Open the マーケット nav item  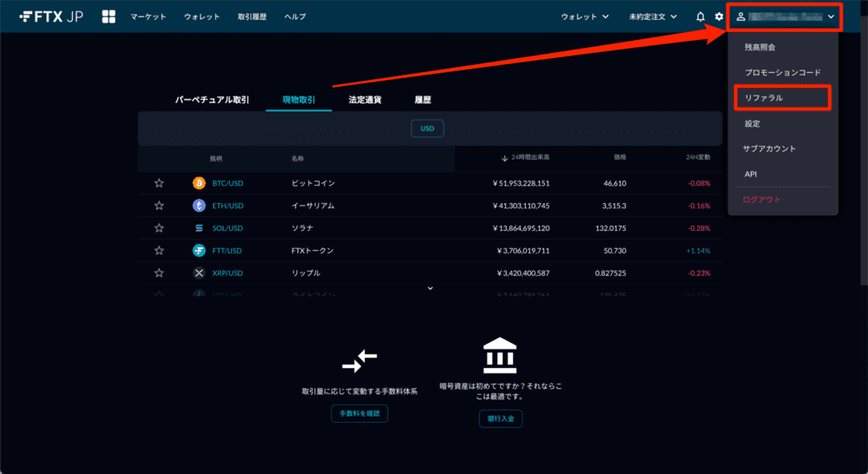click(x=148, y=16)
